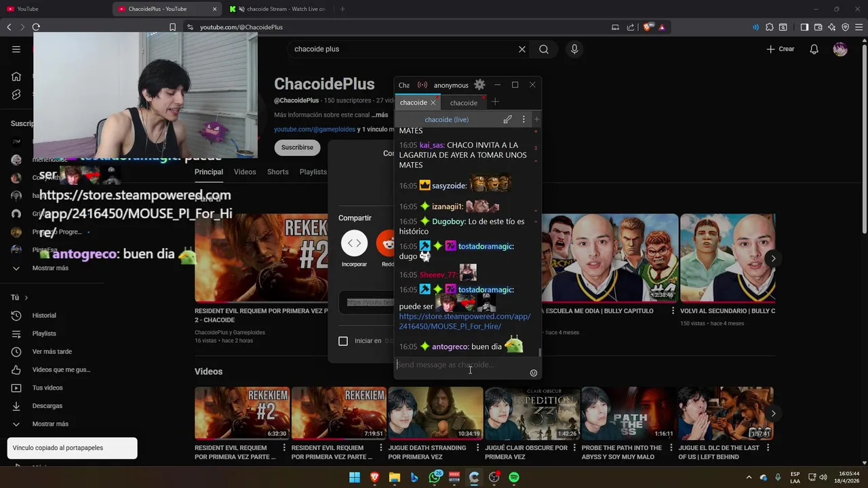Add new split with plus beside chat header

click(x=536, y=119)
